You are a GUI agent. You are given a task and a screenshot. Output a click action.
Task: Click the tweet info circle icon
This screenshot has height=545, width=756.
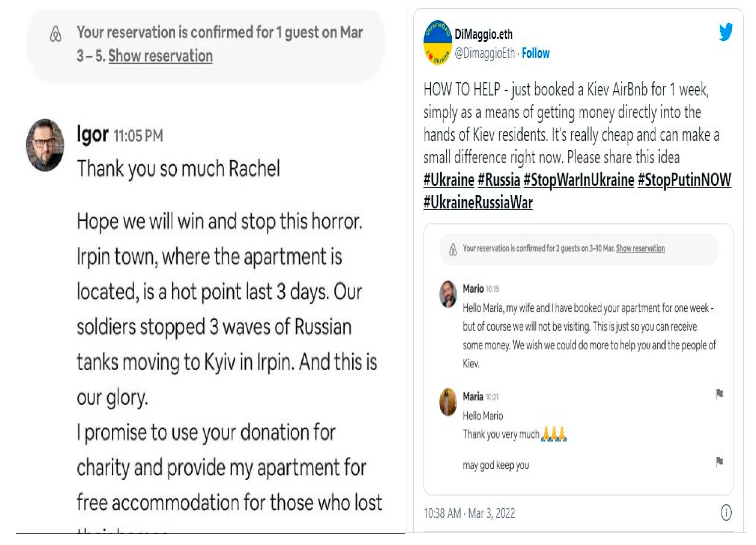click(x=726, y=512)
